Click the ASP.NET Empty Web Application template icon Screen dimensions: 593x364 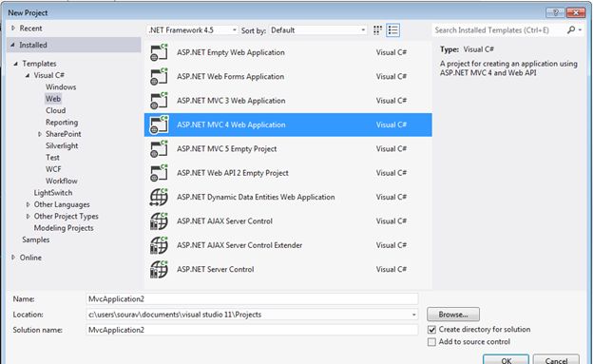[159, 52]
